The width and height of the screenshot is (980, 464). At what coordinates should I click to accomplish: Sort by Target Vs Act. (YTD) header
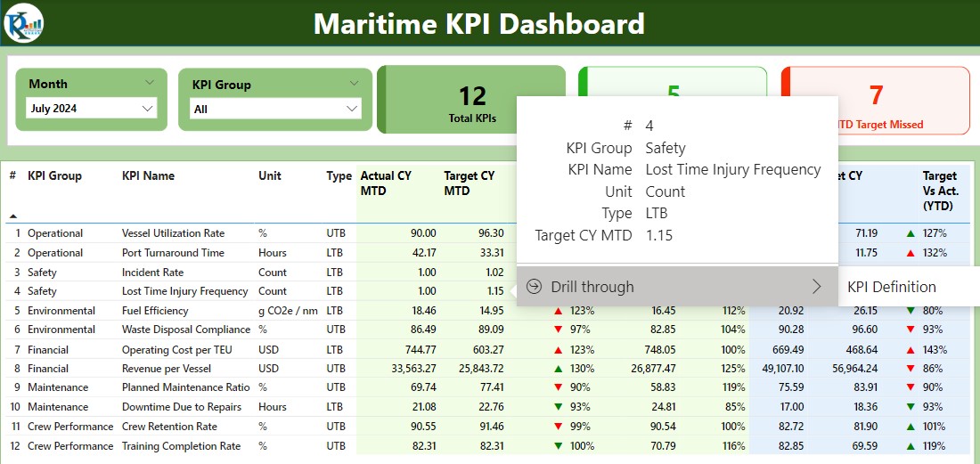click(x=941, y=191)
